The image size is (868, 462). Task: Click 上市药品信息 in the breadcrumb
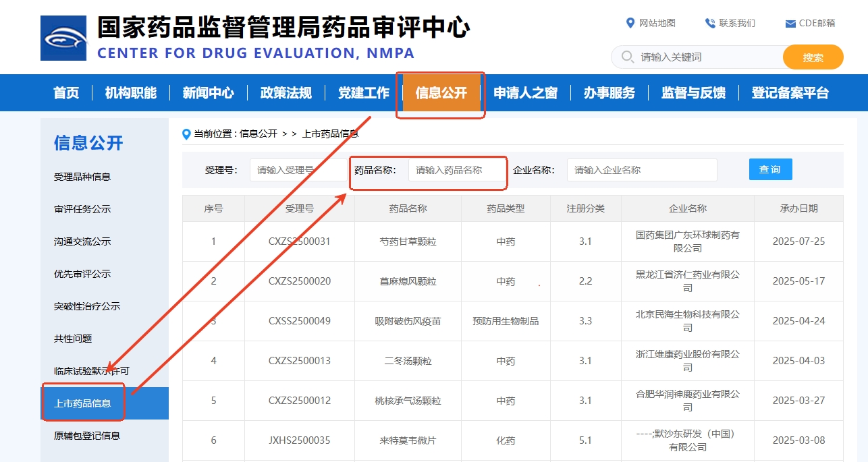[x=331, y=134]
